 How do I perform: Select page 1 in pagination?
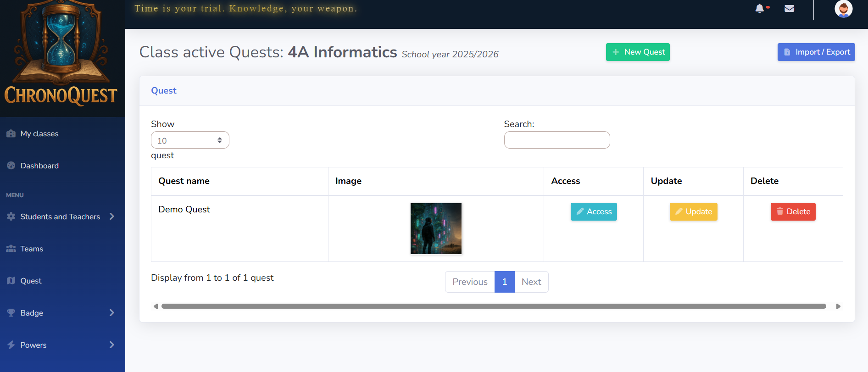tap(505, 282)
